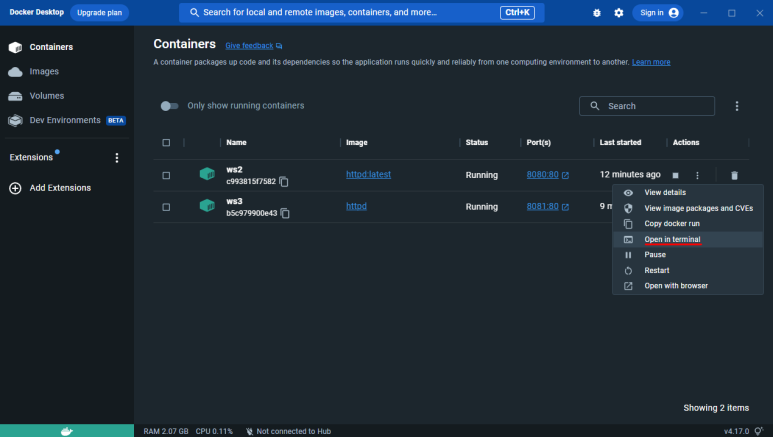Copy ws2 container ID c993815f7582
Image resolution: width=773 pixels, height=437 pixels.
point(284,182)
